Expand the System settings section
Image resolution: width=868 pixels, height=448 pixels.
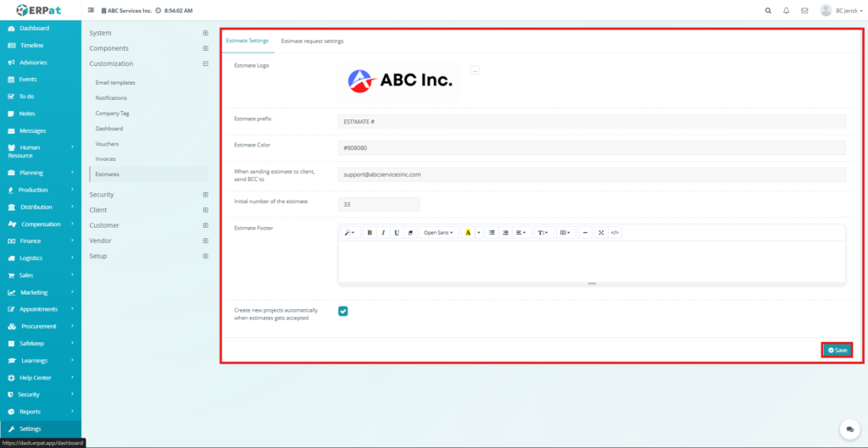[205, 33]
